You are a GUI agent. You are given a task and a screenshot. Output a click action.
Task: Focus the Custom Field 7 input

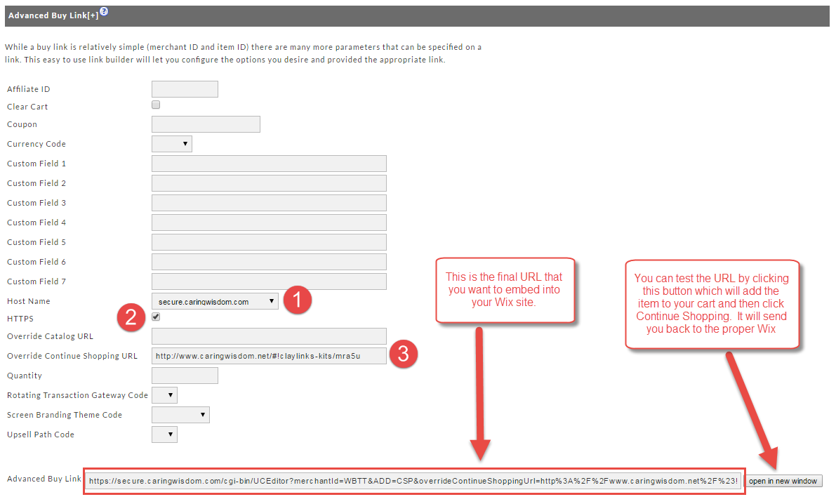click(270, 281)
